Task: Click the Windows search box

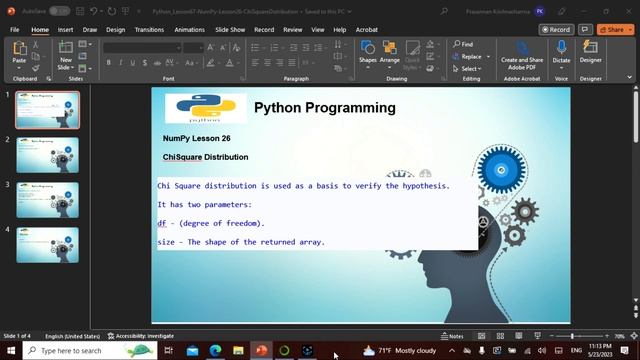Action: (x=90, y=350)
